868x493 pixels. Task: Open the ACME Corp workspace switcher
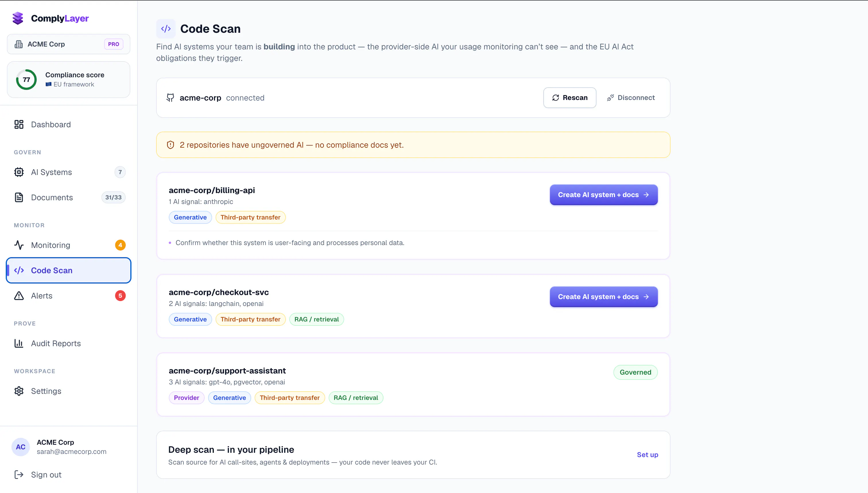click(x=69, y=44)
